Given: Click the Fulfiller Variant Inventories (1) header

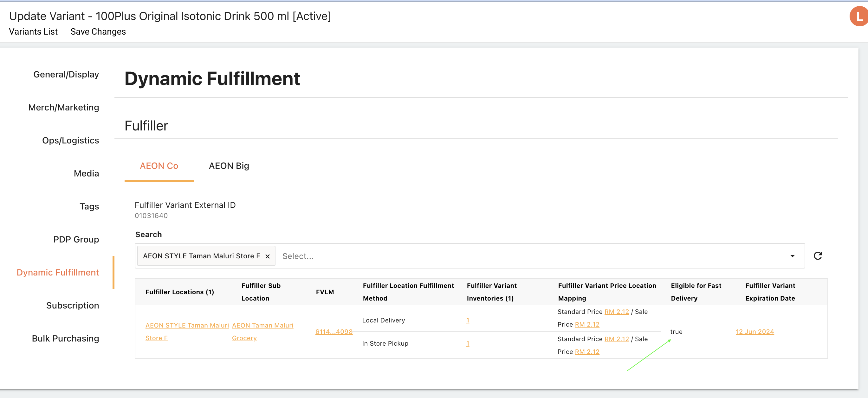Looking at the screenshot, I should pyautogui.click(x=492, y=292).
